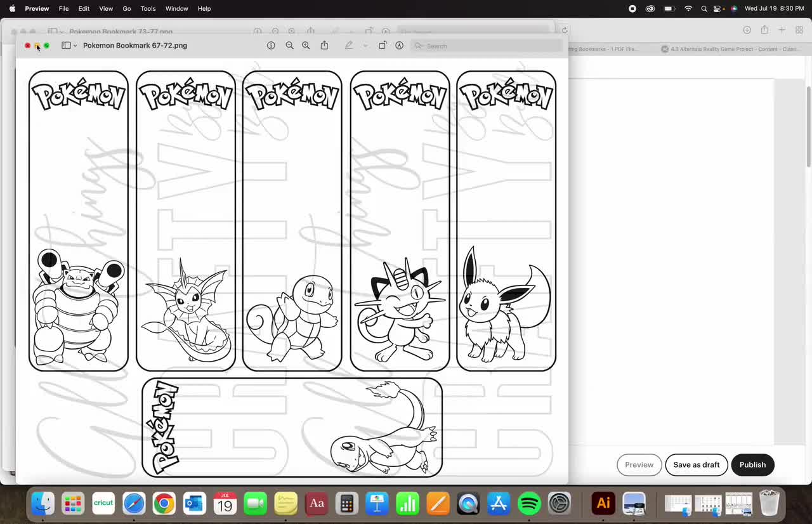Viewport: 812px width, 524px height.
Task: Open downloads icon in the browser toolbar
Action: [747, 30]
